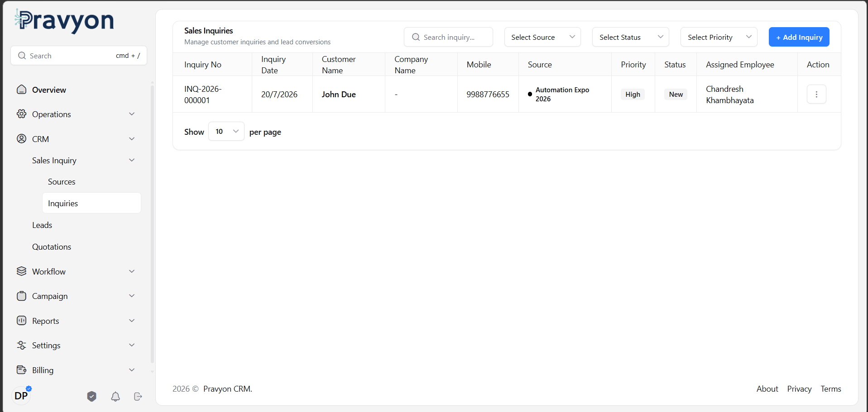Click the Pravyon CRM footer link

(228, 389)
